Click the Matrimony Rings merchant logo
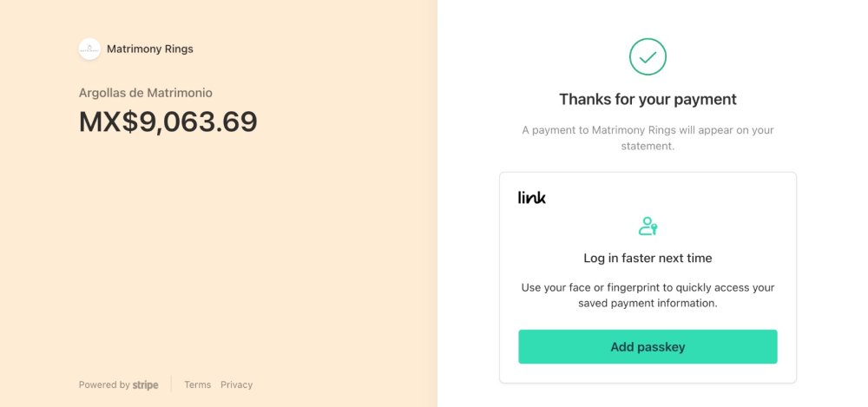 pos(89,49)
